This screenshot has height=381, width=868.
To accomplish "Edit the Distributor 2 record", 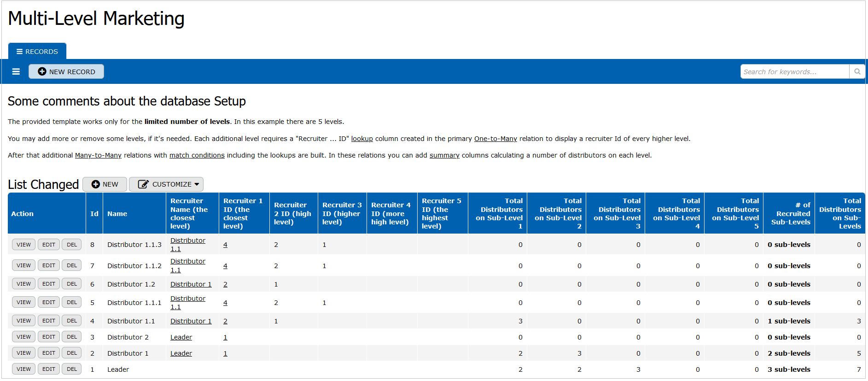I will [49, 337].
